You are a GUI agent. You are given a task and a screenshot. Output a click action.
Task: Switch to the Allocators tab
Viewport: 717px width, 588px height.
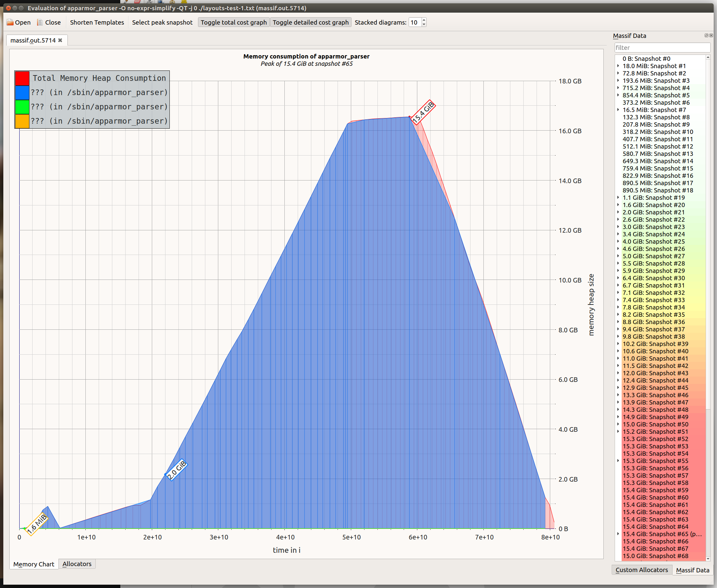pos(77,564)
